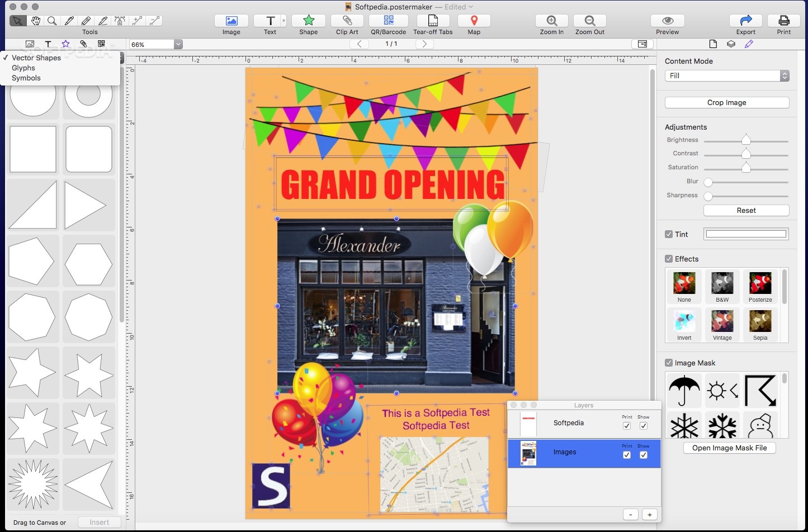Open the Clip Art library

coord(347,21)
